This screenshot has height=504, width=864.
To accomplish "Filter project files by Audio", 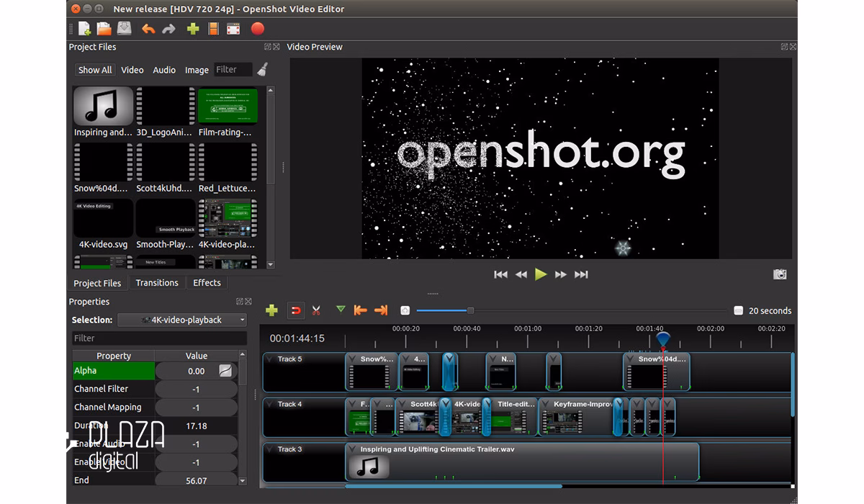I will (x=164, y=70).
